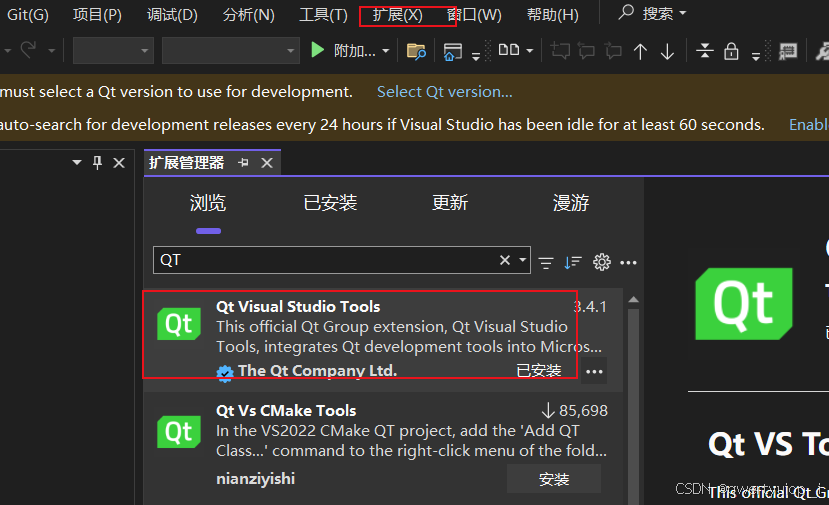Expand the redo history dropdown arrow
Screen dimensions: 829x505
point(51,51)
